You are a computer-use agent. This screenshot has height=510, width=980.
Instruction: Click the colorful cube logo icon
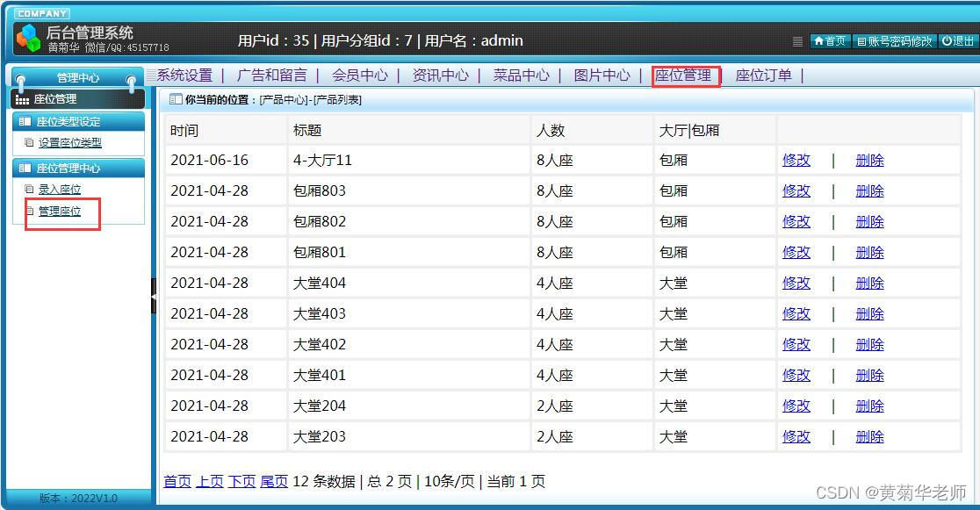tap(28, 38)
